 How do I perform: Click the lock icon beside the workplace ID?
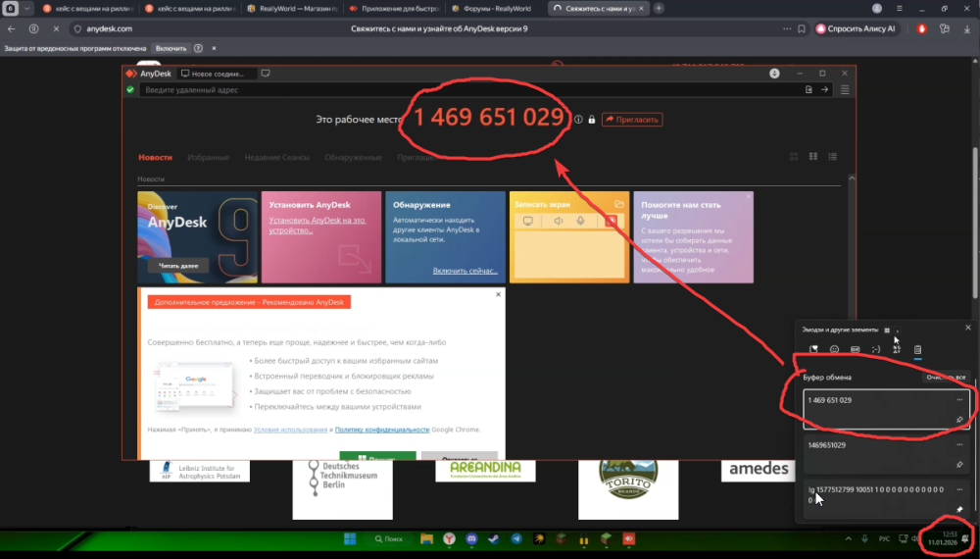[x=591, y=120]
